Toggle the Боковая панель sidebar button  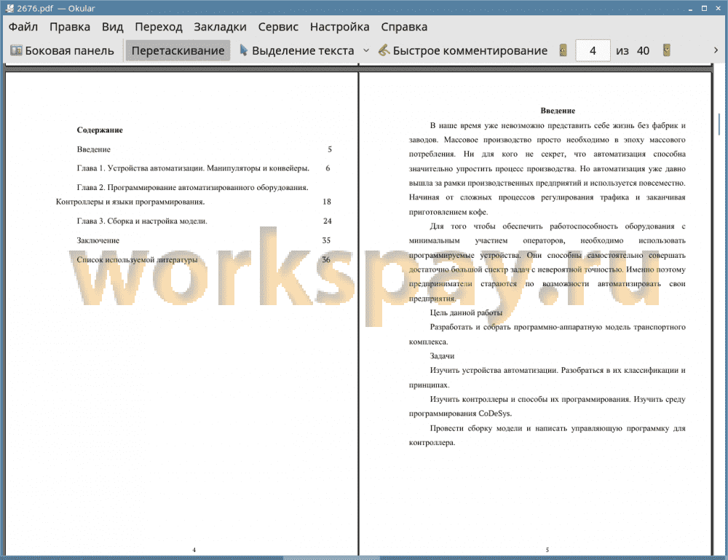[x=62, y=51]
